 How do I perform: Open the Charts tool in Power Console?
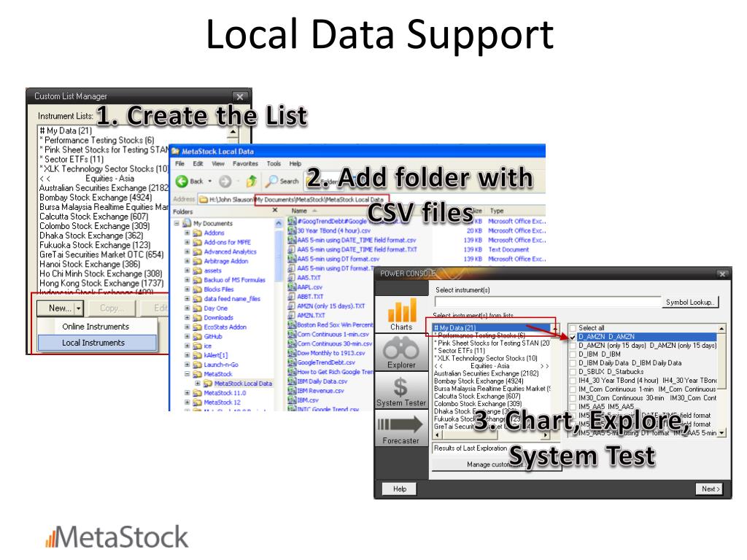point(401,314)
